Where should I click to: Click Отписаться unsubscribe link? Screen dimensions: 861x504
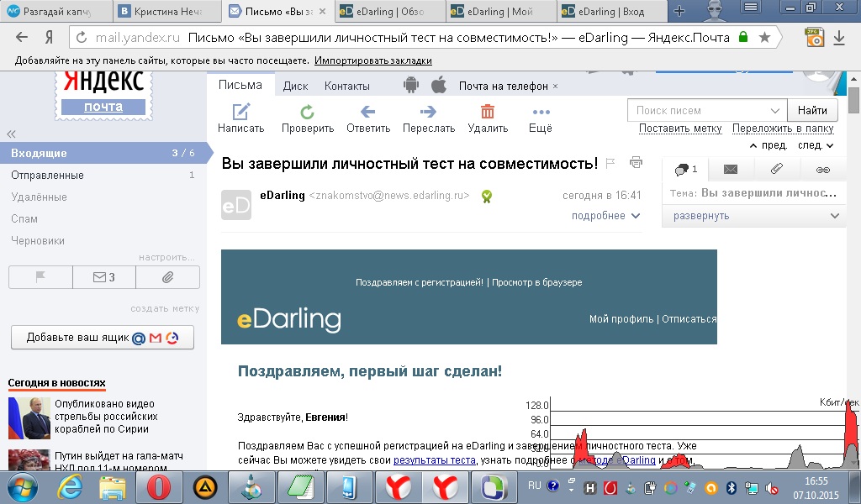(689, 319)
